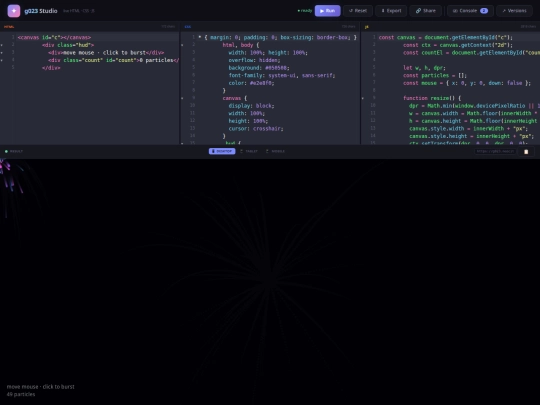Click 'const mouse' declaration in JS
The width and height of the screenshot is (540, 405).
pyautogui.click(x=467, y=83)
